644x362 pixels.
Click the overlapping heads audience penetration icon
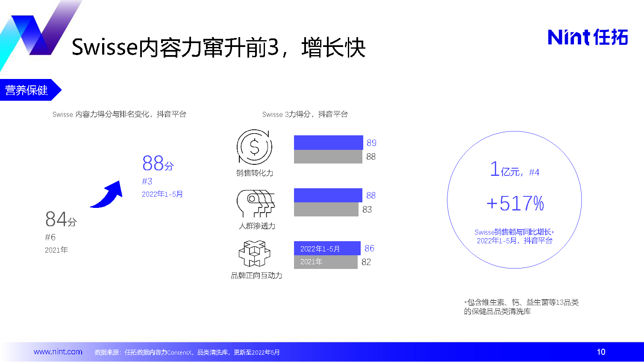[x=256, y=204]
